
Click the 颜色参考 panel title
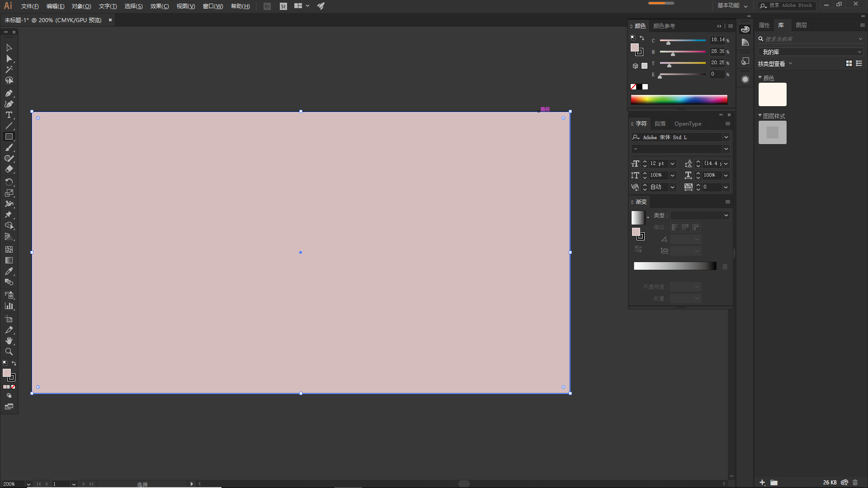(664, 25)
